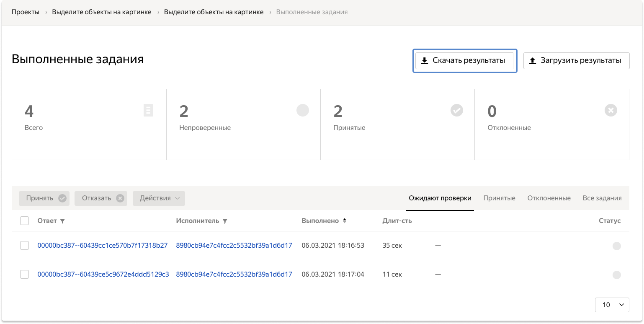Click the date 06.03.2021 18:17:04

click(x=333, y=274)
